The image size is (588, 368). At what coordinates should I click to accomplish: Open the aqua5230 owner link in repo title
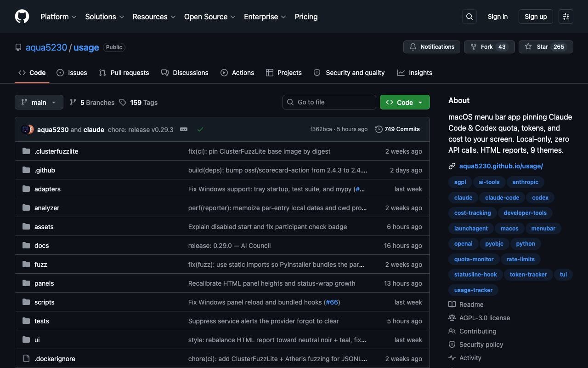[x=46, y=47]
